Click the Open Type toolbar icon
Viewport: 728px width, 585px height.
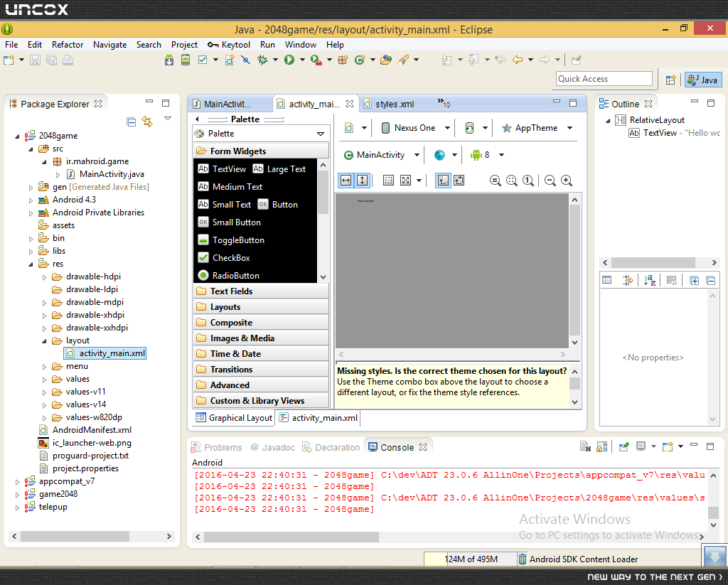(x=386, y=60)
